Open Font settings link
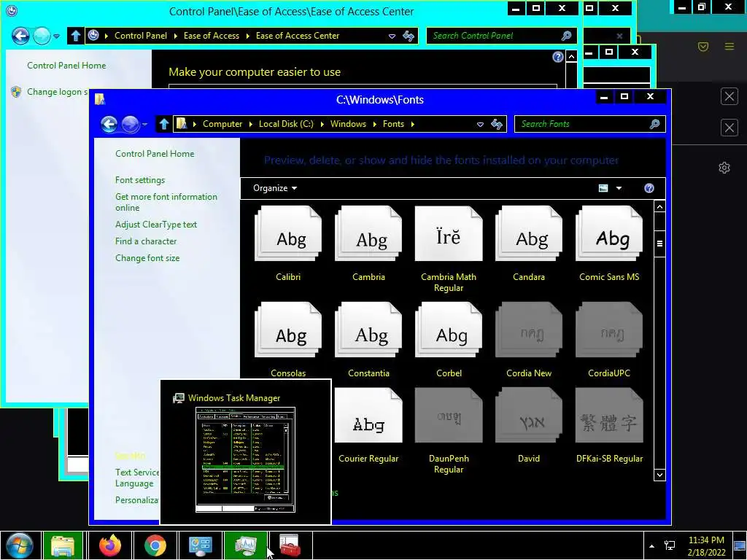This screenshot has height=560, width=747. [140, 180]
